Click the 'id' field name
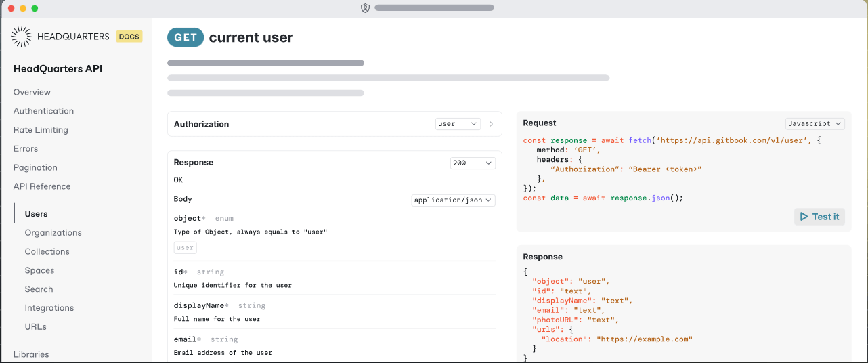The image size is (868, 363). 179,272
